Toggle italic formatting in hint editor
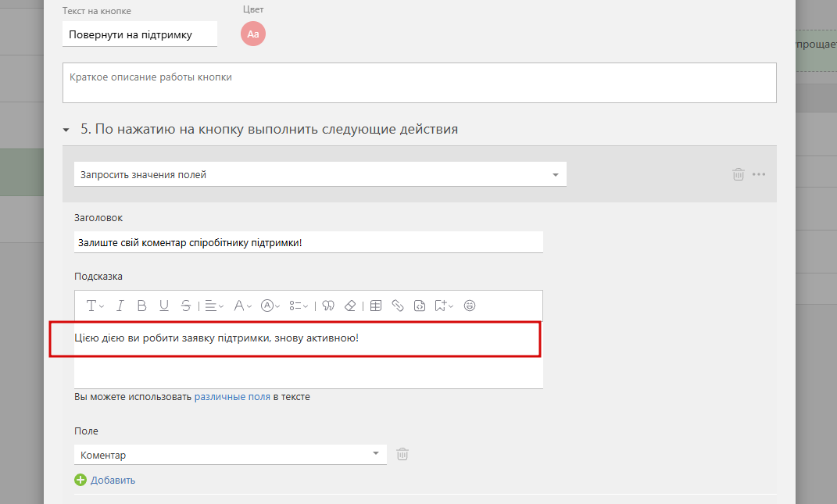The height and width of the screenshot is (504, 837). coord(120,306)
